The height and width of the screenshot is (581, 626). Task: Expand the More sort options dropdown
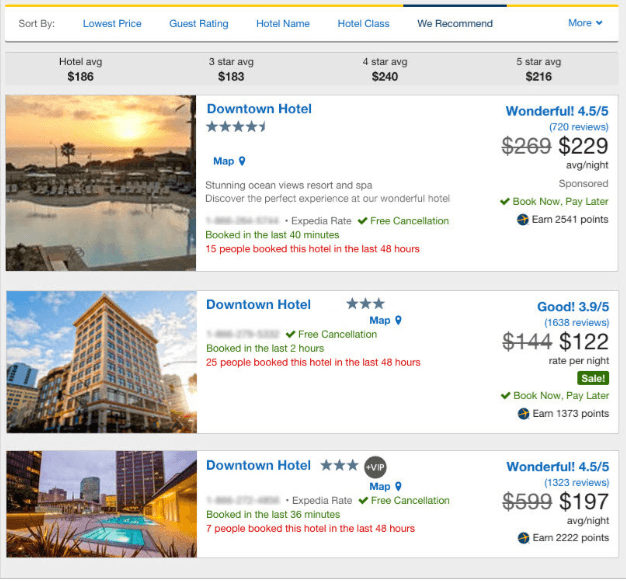(585, 23)
